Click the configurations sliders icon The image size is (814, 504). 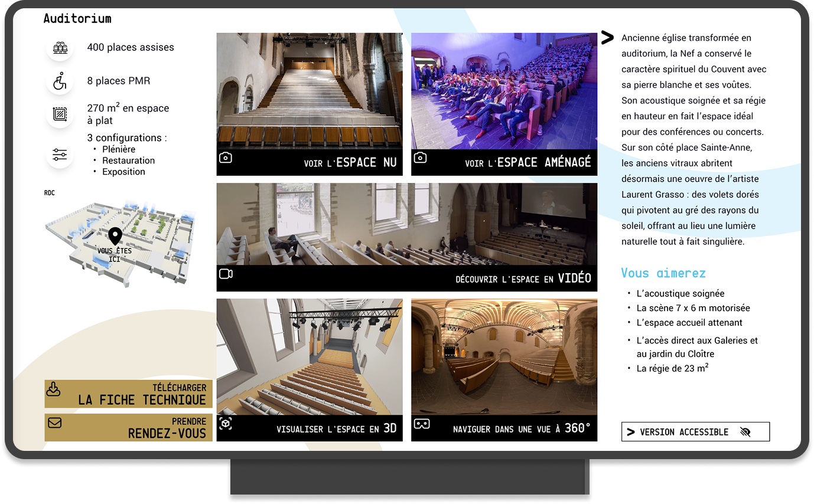(x=60, y=155)
